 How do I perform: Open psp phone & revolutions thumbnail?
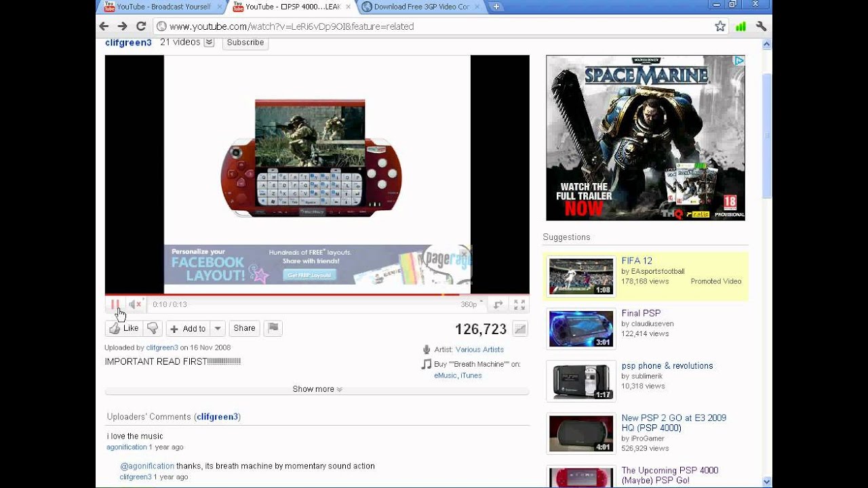click(x=581, y=381)
